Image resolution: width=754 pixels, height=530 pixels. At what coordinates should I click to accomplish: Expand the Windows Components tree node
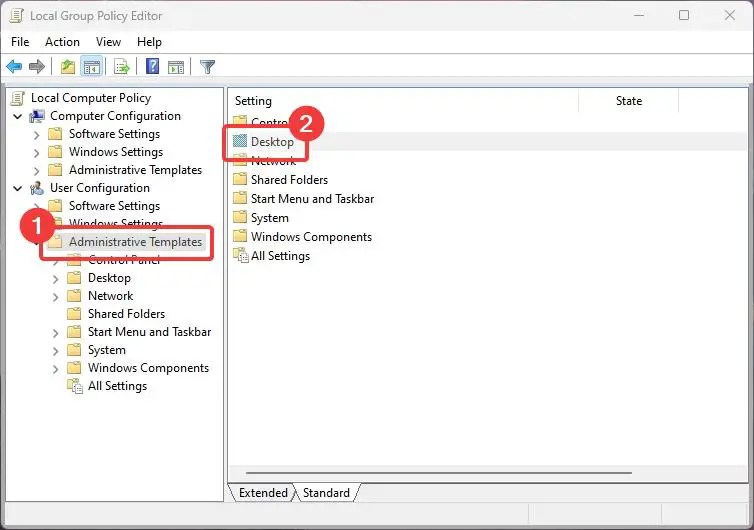pyautogui.click(x=55, y=369)
